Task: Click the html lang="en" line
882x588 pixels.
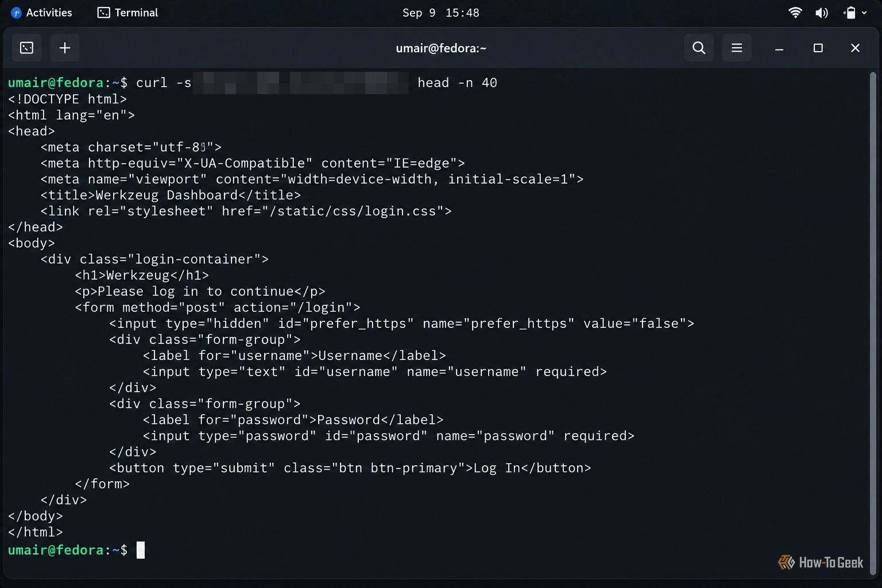Action: 71,115
